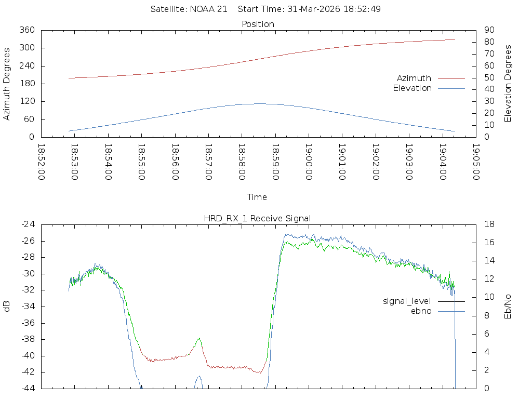Click the 18:53:00 time tick label
This screenshot has width=532, height=399.
pyautogui.click(x=74, y=162)
